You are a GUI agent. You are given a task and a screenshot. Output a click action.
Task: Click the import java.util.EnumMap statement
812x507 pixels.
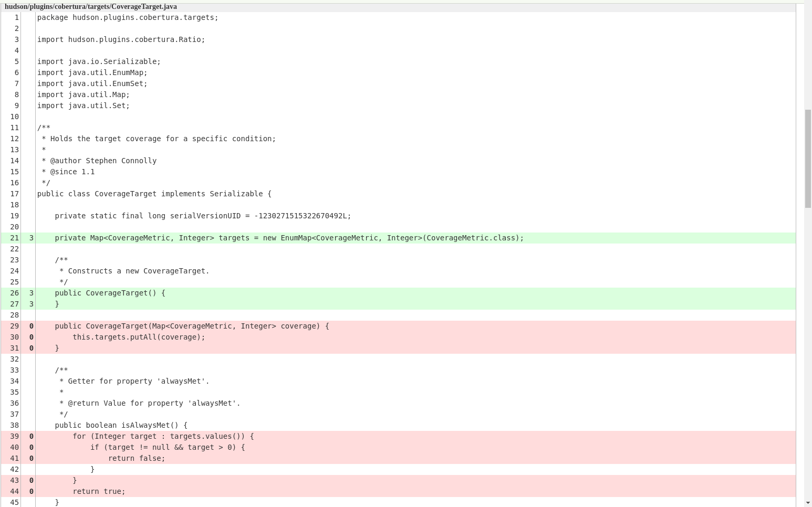[92, 72]
